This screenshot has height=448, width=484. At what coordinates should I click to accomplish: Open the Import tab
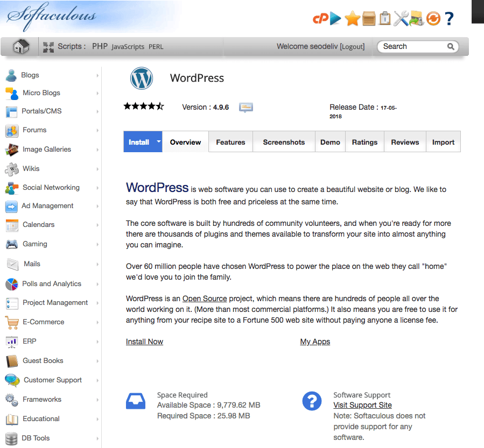point(444,142)
